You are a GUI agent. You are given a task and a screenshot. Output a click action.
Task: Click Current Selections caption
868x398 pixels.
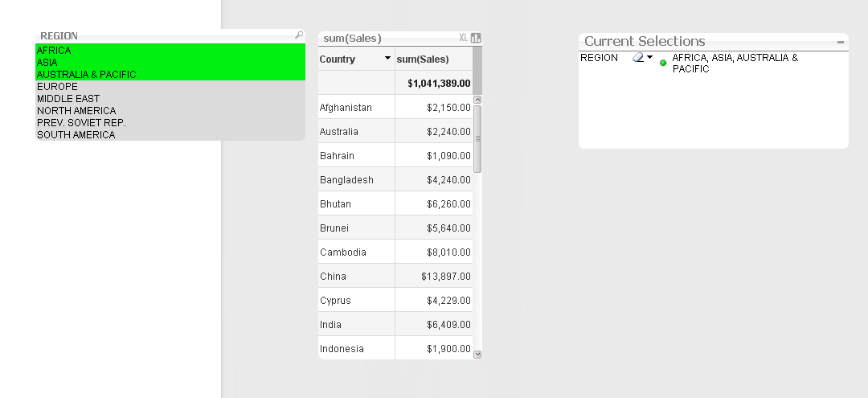point(645,41)
